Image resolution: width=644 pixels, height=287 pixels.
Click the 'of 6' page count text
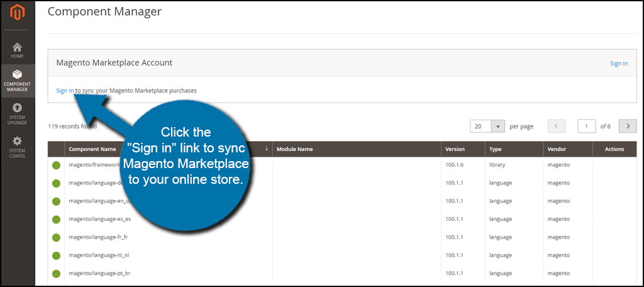606,127
